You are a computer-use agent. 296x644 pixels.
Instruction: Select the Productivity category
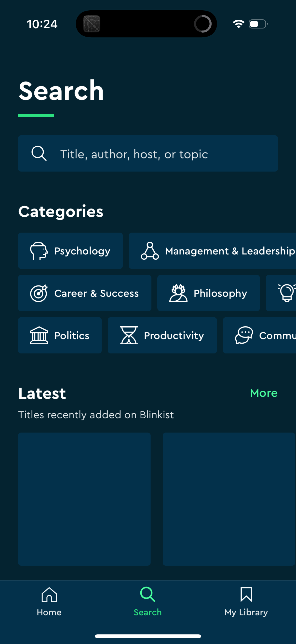[162, 336]
